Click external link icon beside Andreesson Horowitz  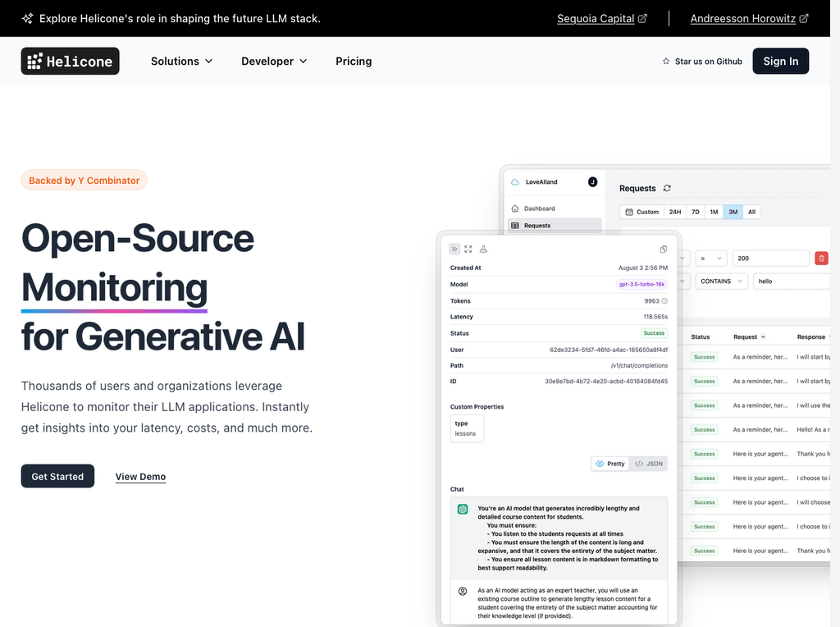click(804, 19)
